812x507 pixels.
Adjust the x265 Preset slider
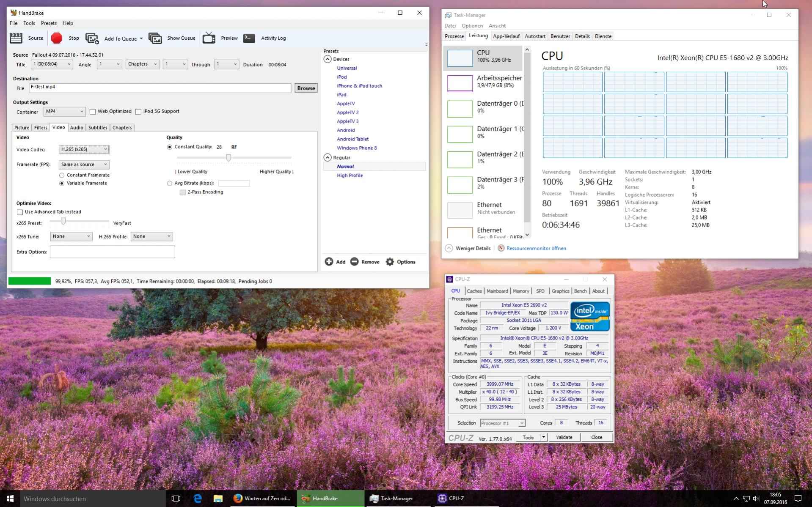(63, 221)
